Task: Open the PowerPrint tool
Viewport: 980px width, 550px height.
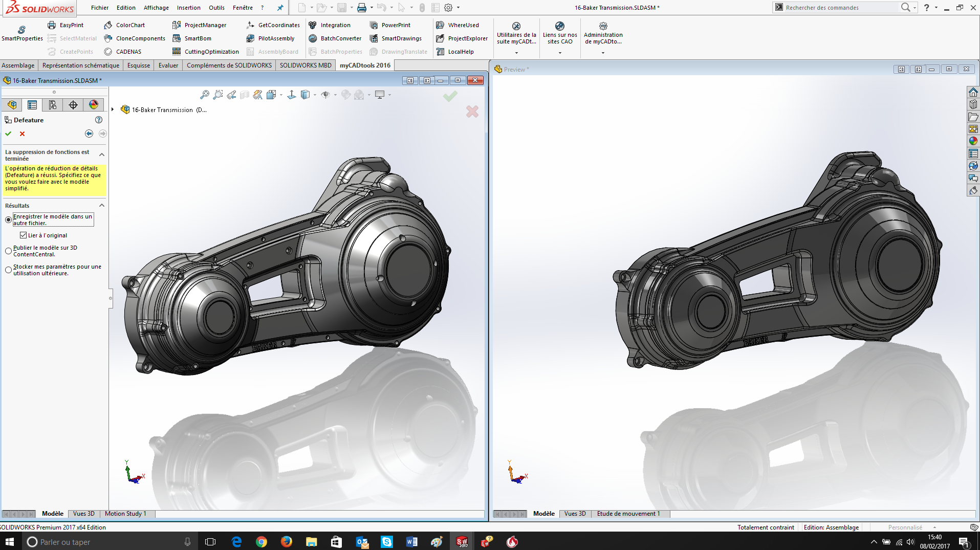Action: coord(390,25)
